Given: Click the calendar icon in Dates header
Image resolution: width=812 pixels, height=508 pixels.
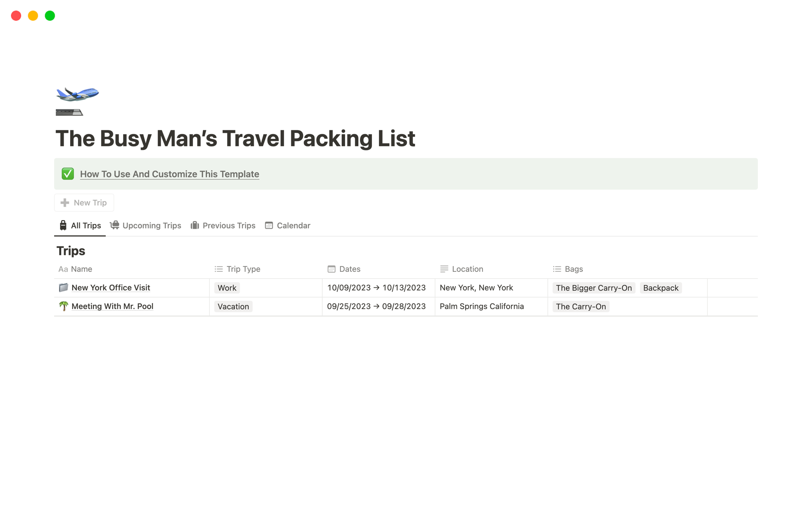Looking at the screenshot, I should click(332, 269).
